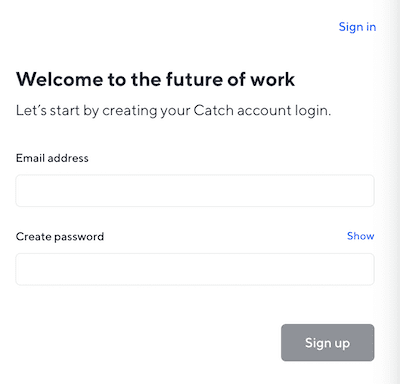
Task: Click the word 'account' in the subtitle
Action: tap(264, 111)
